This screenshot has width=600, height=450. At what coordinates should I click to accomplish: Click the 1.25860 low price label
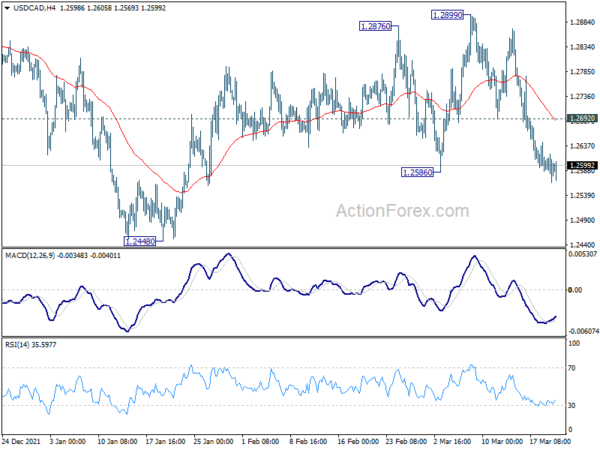pyautogui.click(x=417, y=172)
